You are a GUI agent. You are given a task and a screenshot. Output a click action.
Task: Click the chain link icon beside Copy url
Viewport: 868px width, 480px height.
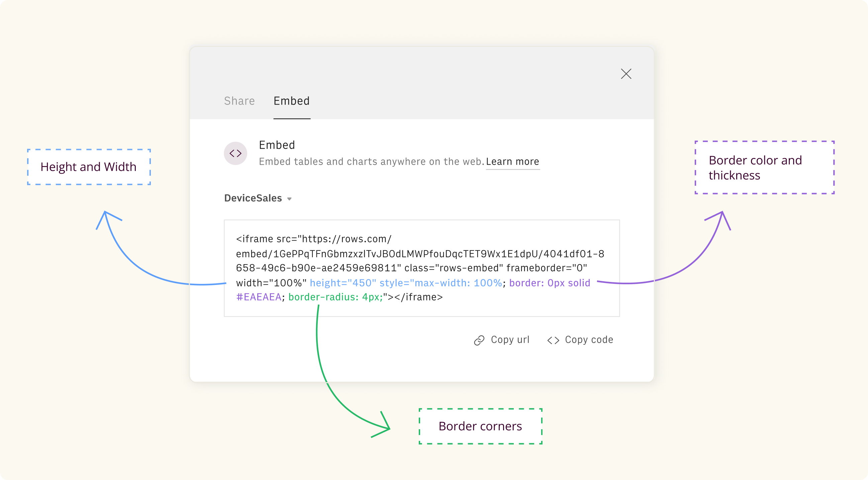[x=479, y=340]
